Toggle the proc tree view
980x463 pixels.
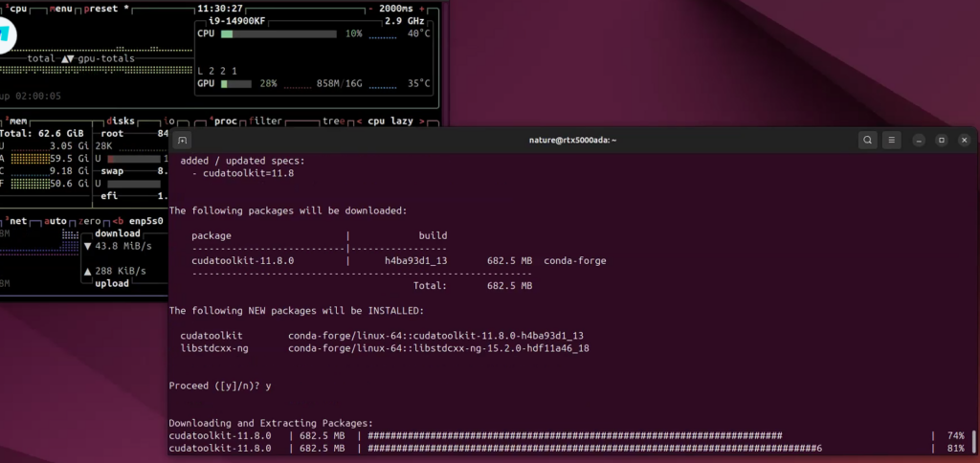tap(333, 121)
